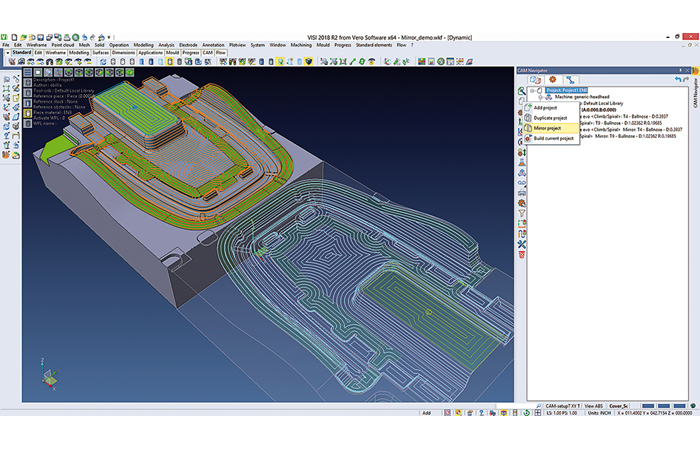The image size is (700, 450).
Task: Collapse the Project1 tree node
Action: point(532,89)
